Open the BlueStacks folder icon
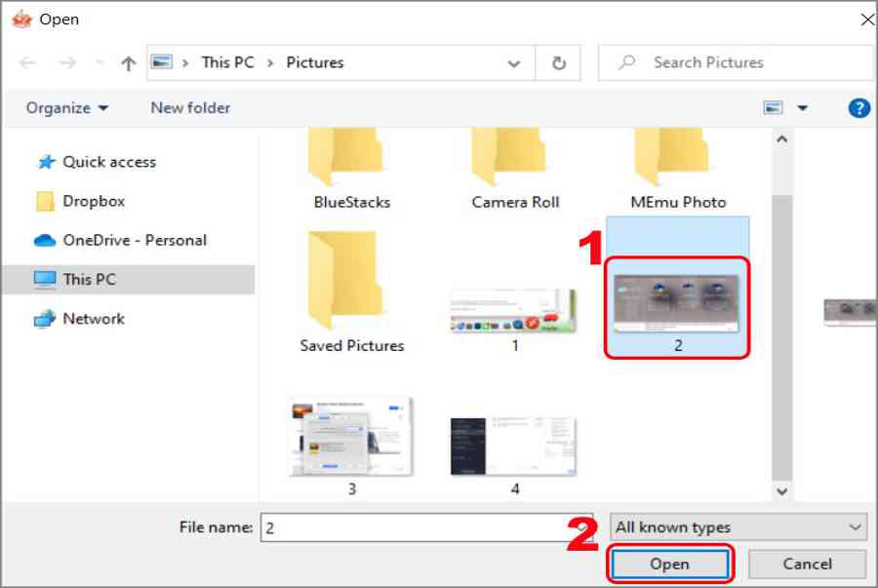The width and height of the screenshot is (878, 588). pyautogui.click(x=345, y=157)
